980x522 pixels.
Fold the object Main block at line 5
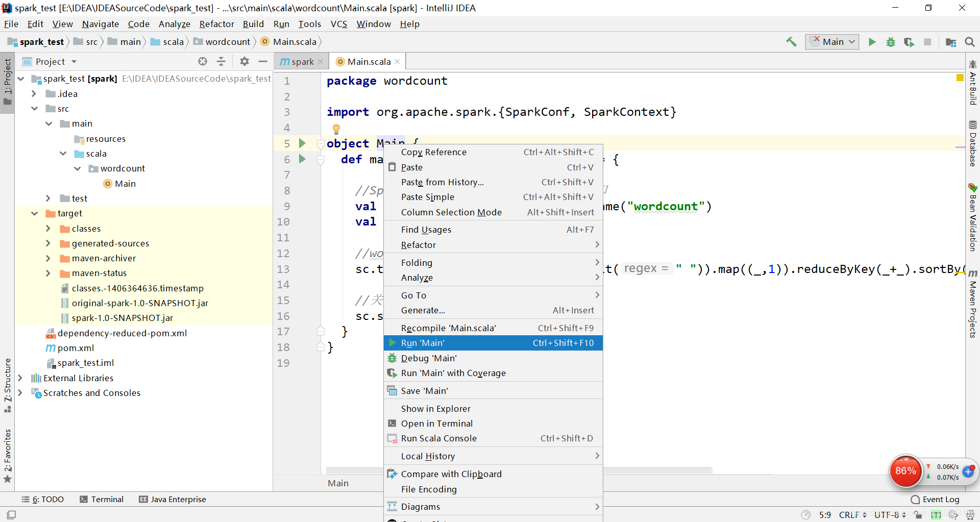(x=321, y=144)
